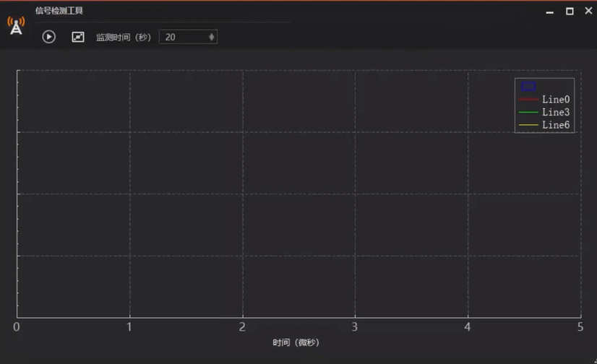This screenshot has height=364, width=597.
Task: Maximize the signal detection tool window
Action: [570, 12]
